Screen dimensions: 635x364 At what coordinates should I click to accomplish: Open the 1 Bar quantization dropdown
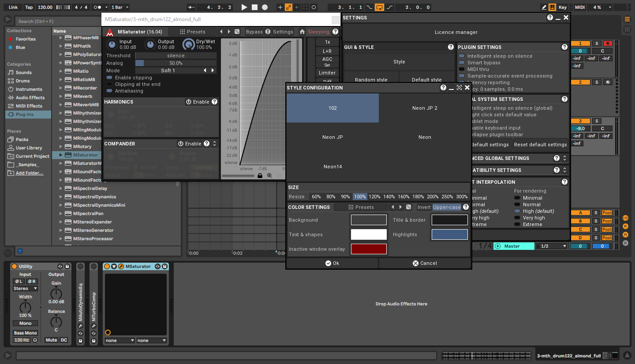[x=119, y=7]
